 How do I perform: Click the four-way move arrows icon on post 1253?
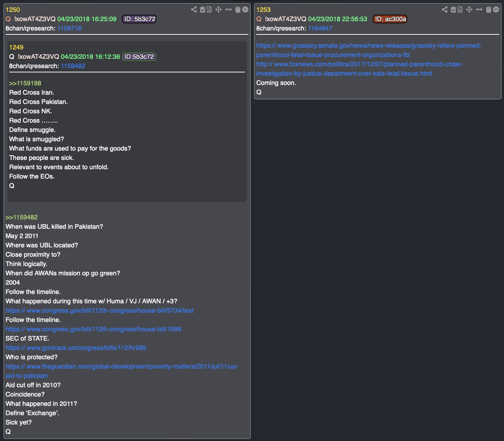pos(469,10)
